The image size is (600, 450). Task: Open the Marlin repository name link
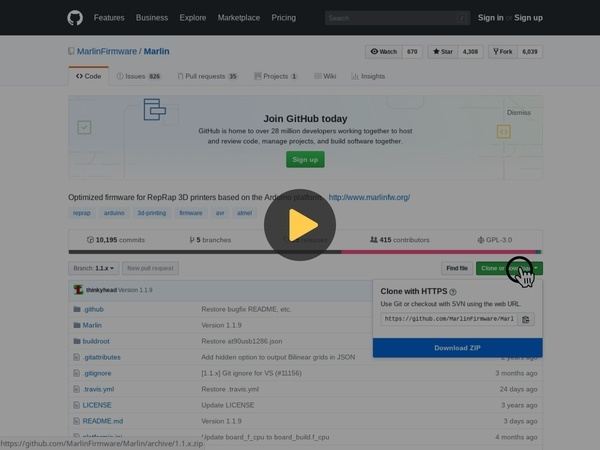pos(157,51)
